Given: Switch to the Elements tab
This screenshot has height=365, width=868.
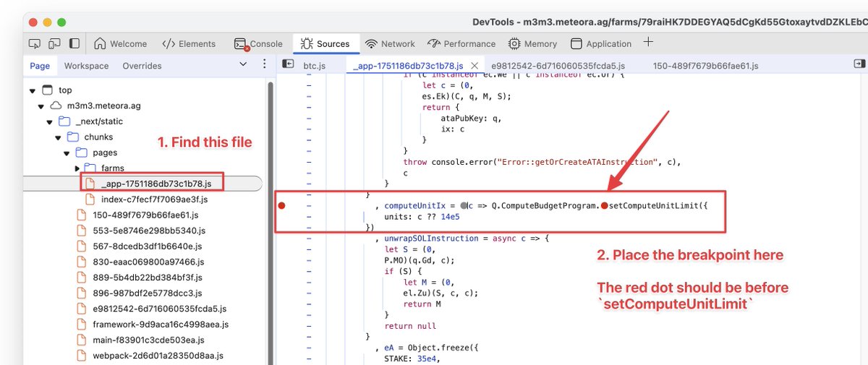Looking at the screenshot, I should pyautogui.click(x=189, y=43).
